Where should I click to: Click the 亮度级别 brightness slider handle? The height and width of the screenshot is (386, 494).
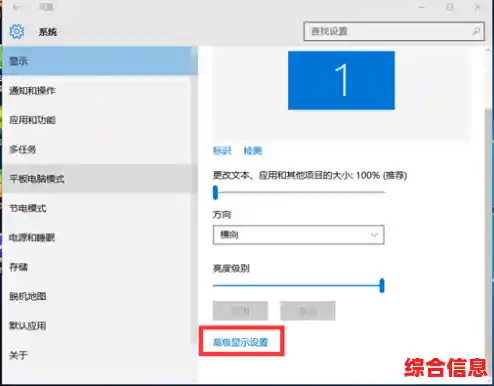click(x=382, y=286)
